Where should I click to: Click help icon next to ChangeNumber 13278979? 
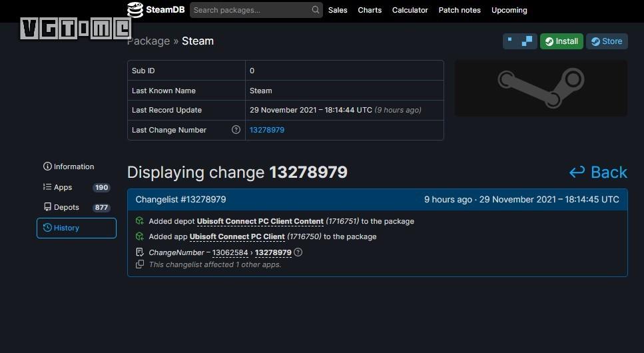pos(298,252)
